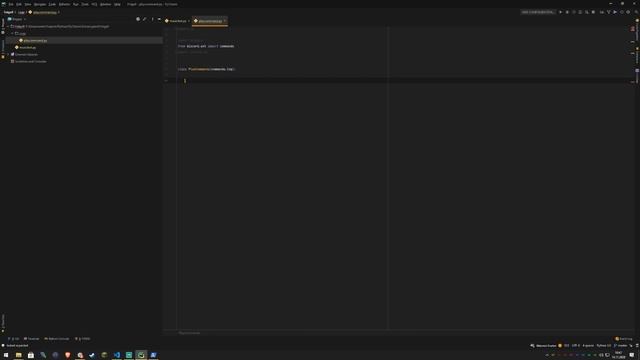Click the class breadcrumb at editor bottom
The width and height of the screenshot is (640, 360).
[x=189, y=333]
